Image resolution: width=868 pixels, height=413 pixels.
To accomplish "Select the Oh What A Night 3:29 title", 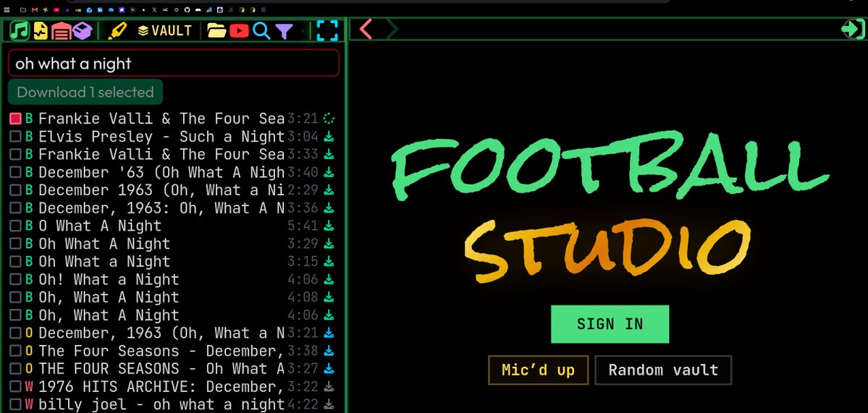I will (104, 243).
